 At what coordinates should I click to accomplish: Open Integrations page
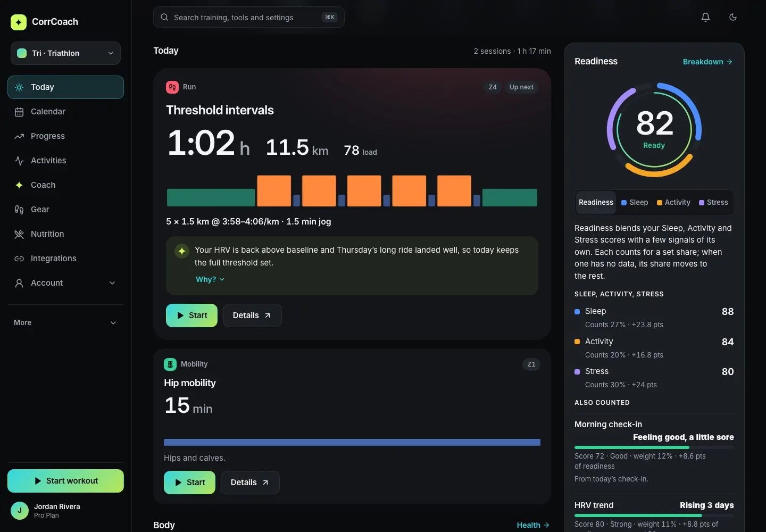pos(65,259)
